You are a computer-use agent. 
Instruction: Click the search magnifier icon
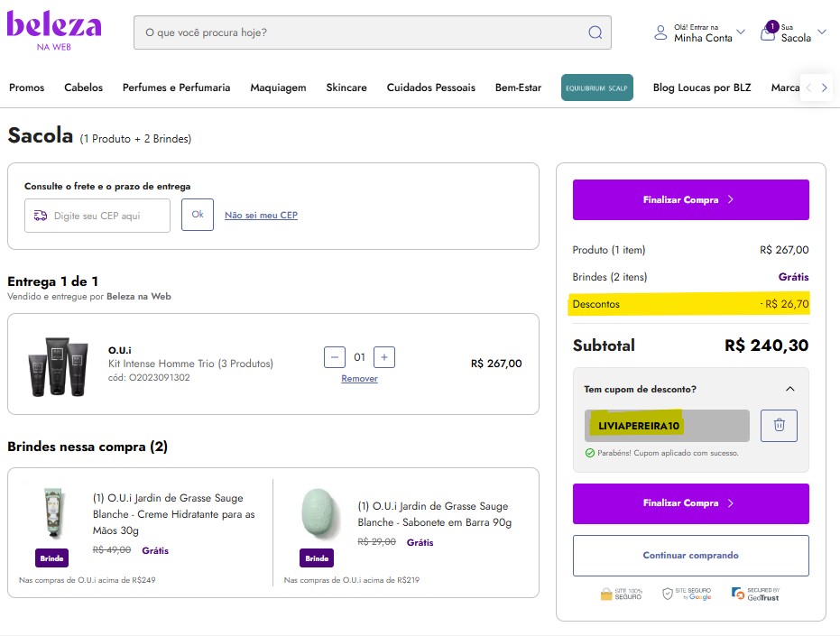pos(595,32)
